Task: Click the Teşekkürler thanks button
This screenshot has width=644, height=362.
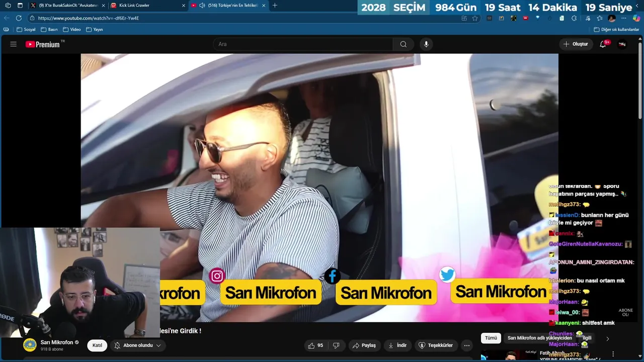Action: point(436,345)
